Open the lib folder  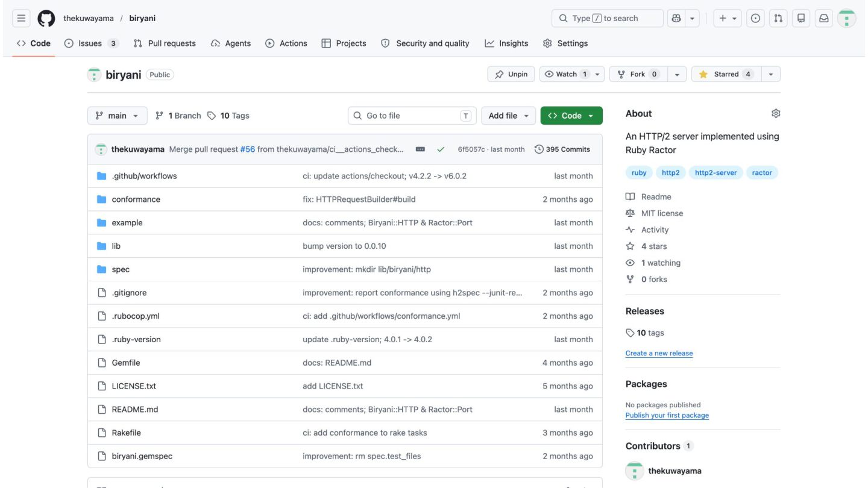click(x=116, y=246)
